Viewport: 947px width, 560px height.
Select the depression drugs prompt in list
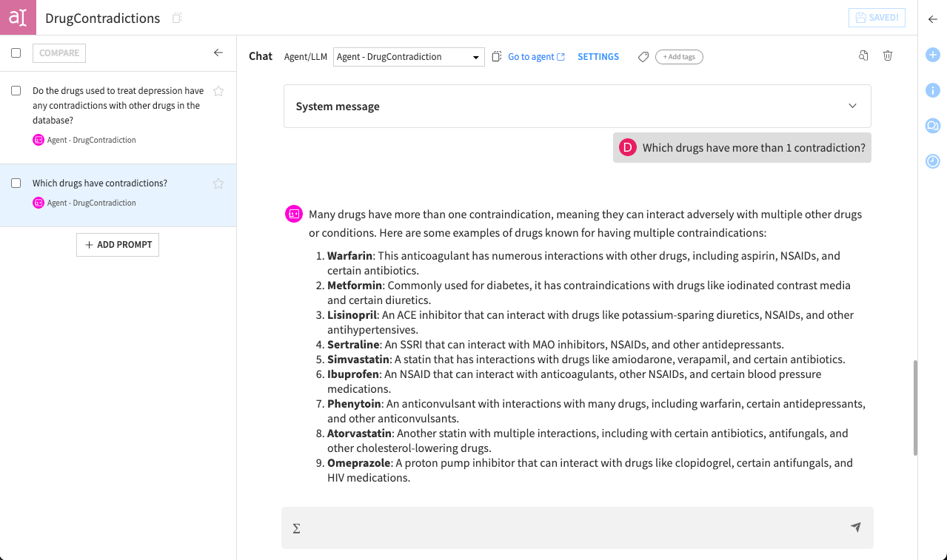point(118,106)
